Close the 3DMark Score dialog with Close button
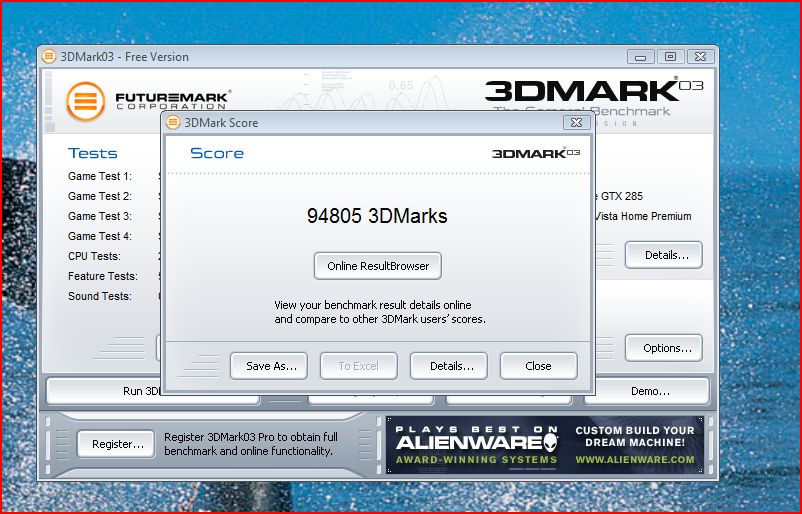 click(539, 366)
